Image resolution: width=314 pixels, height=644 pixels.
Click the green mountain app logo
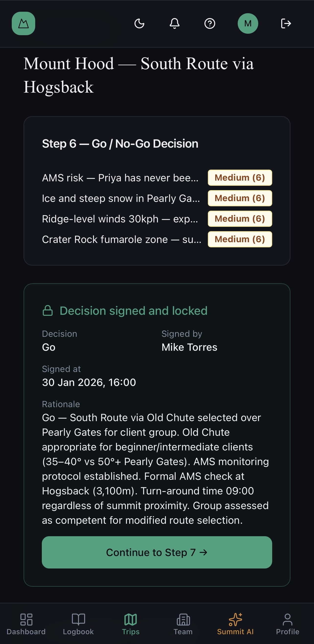click(x=23, y=23)
